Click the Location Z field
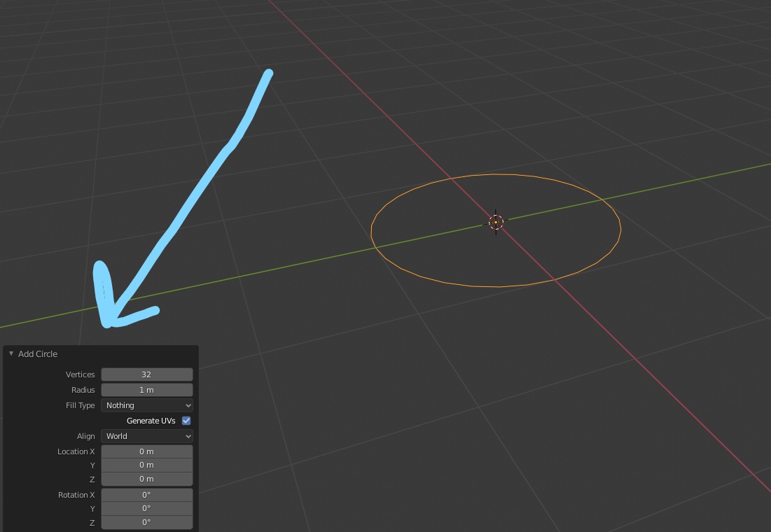This screenshot has width=771, height=532. 146,479
